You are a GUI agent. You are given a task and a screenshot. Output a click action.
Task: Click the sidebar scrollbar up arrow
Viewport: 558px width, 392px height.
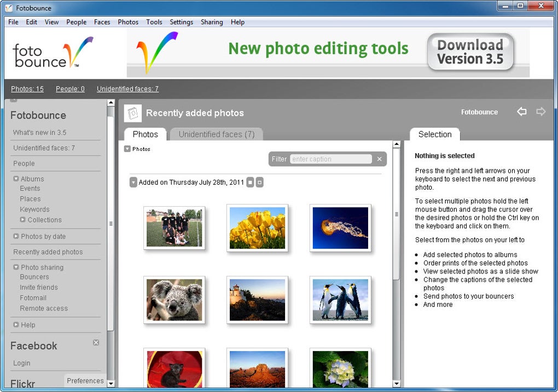coord(111,103)
